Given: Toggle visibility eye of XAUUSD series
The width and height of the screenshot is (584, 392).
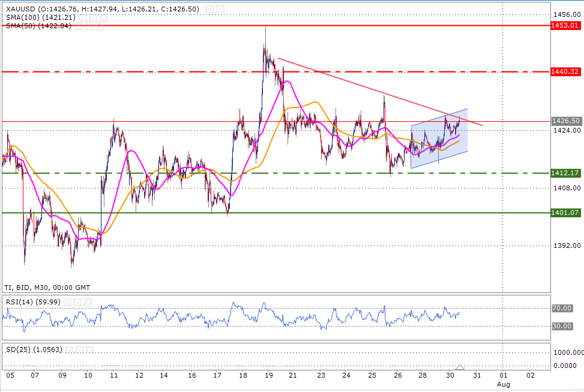Looking at the screenshot, I should (209, 10).
